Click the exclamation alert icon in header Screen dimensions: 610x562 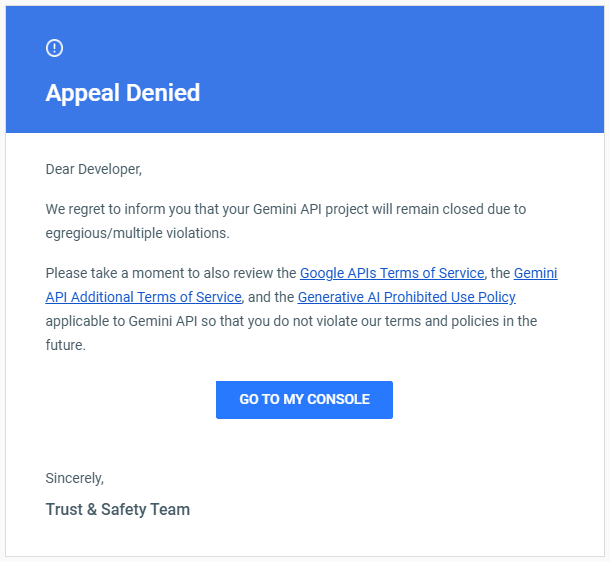[54, 48]
